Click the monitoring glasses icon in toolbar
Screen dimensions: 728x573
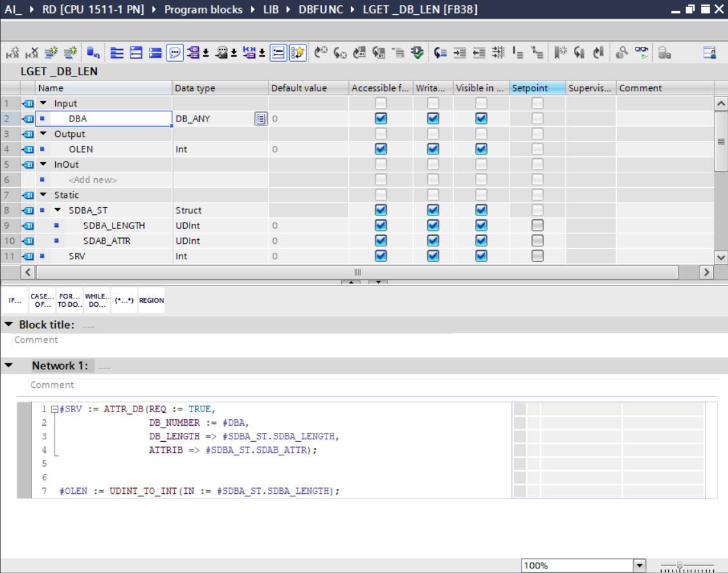pos(642,53)
